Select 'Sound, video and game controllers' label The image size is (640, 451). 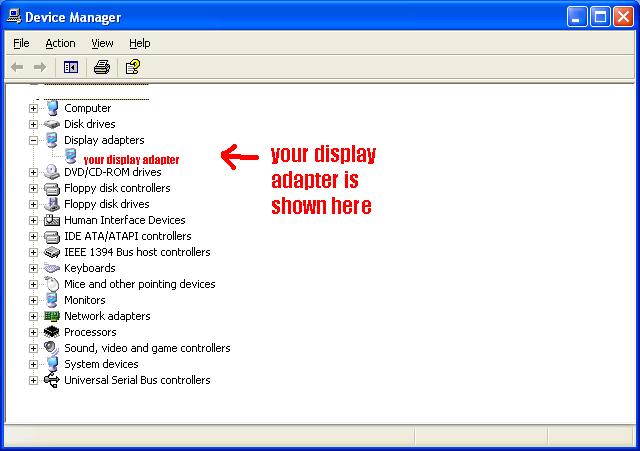coord(147,348)
